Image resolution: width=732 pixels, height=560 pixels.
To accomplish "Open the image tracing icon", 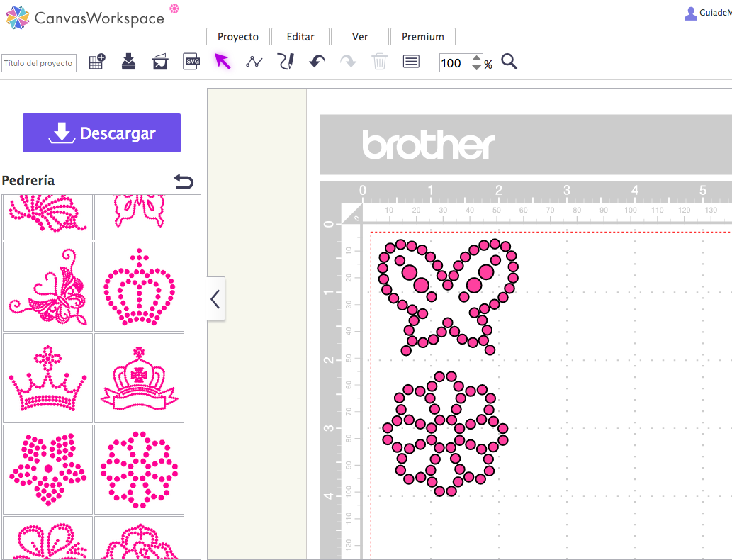I will click(x=159, y=62).
